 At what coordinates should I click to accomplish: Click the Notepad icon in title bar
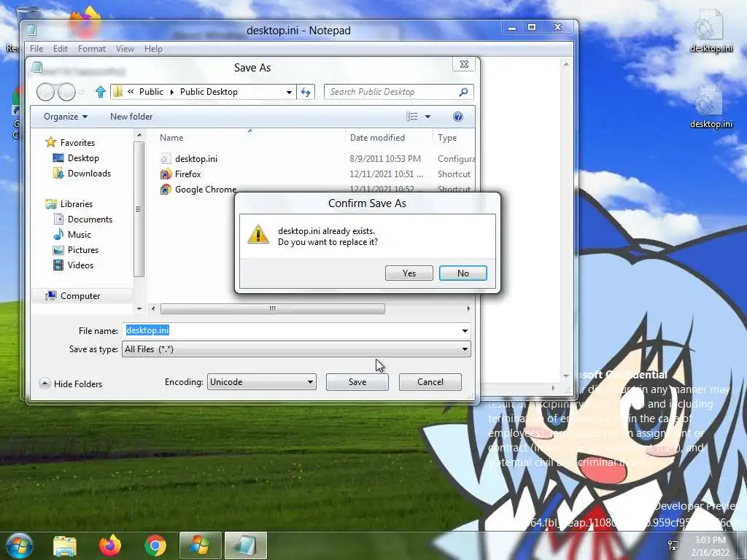(x=31, y=31)
